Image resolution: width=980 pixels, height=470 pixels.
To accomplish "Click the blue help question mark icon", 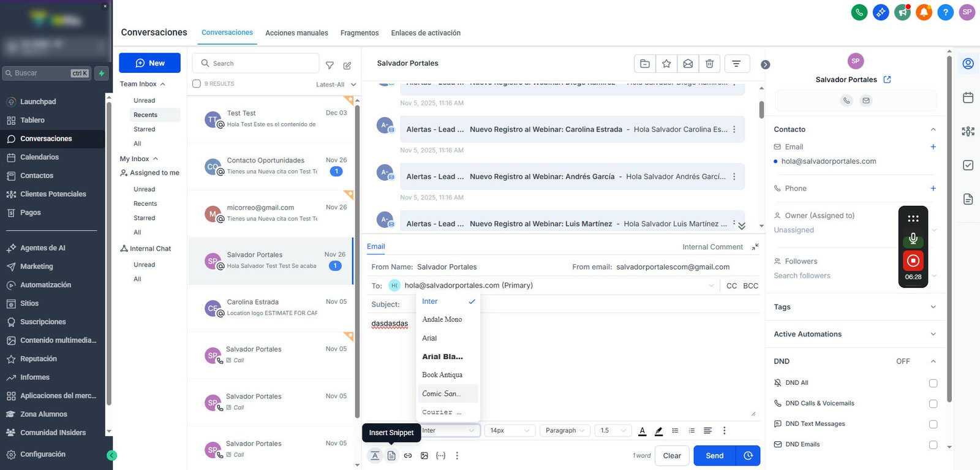I will pyautogui.click(x=945, y=12).
